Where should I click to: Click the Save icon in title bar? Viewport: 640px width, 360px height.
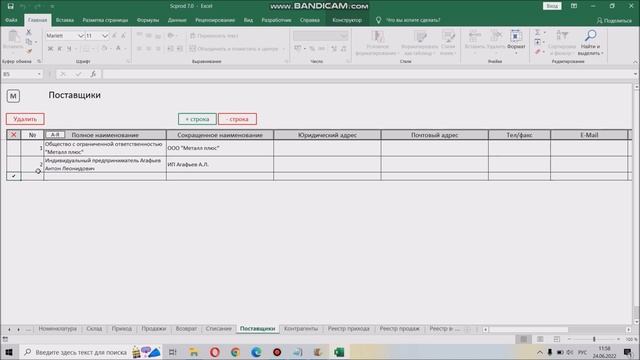(x=11, y=6)
